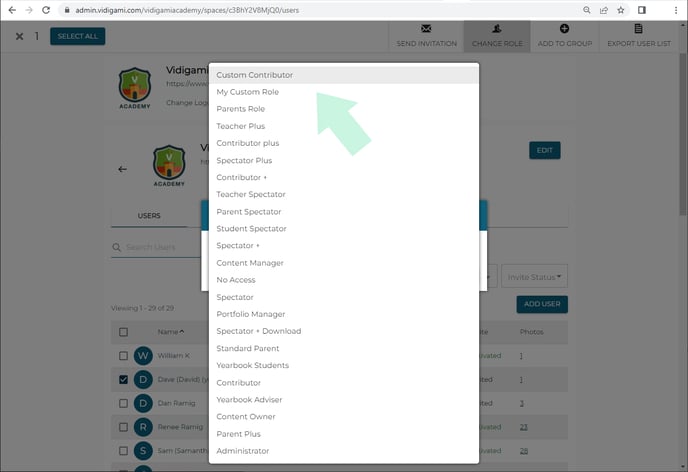Pick Teacher Plus from the role list

(x=241, y=126)
